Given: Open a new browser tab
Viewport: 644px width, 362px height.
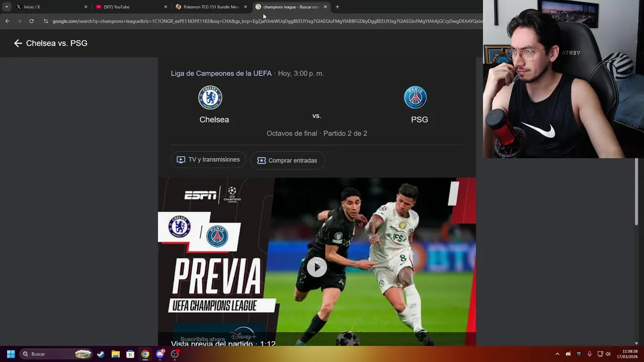Looking at the screenshot, I should [337, 7].
